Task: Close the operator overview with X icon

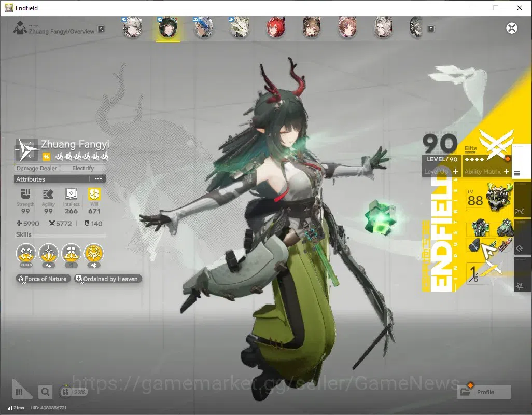Action: (512, 28)
